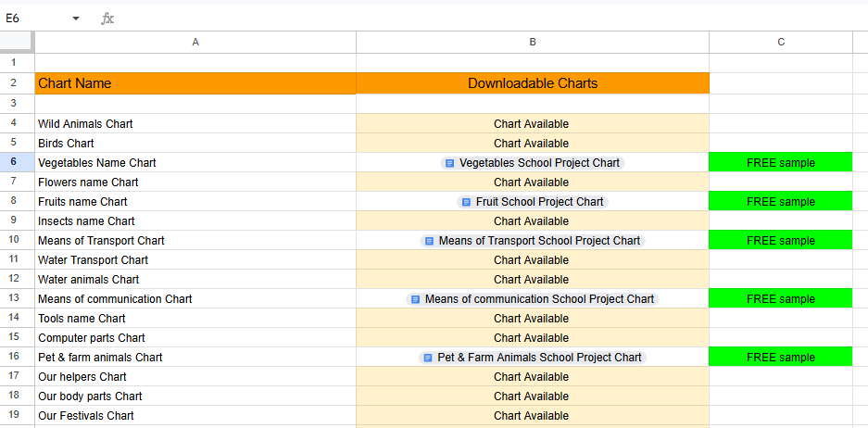
Task: Select the Our body parts Chart cell
Action: [195, 396]
